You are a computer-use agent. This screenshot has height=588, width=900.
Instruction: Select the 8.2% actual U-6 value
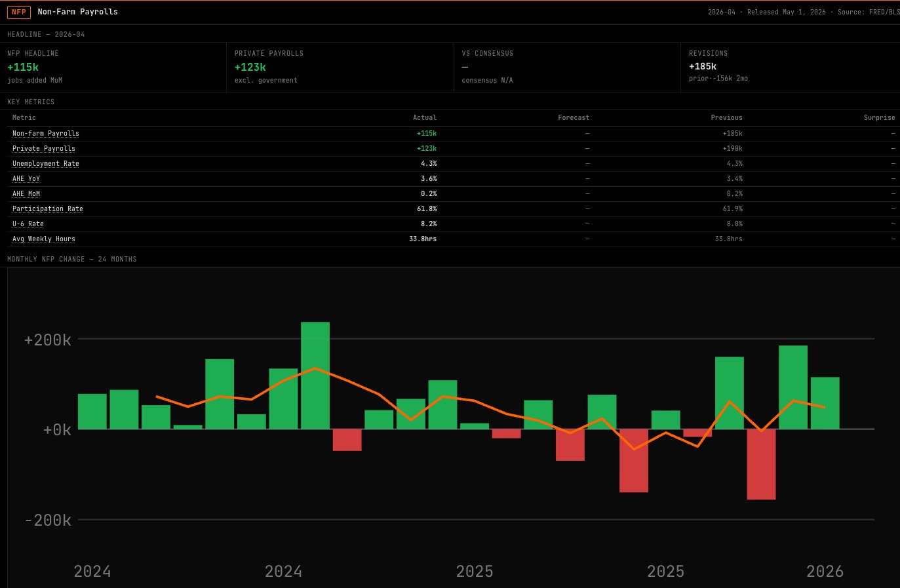coord(429,224)
